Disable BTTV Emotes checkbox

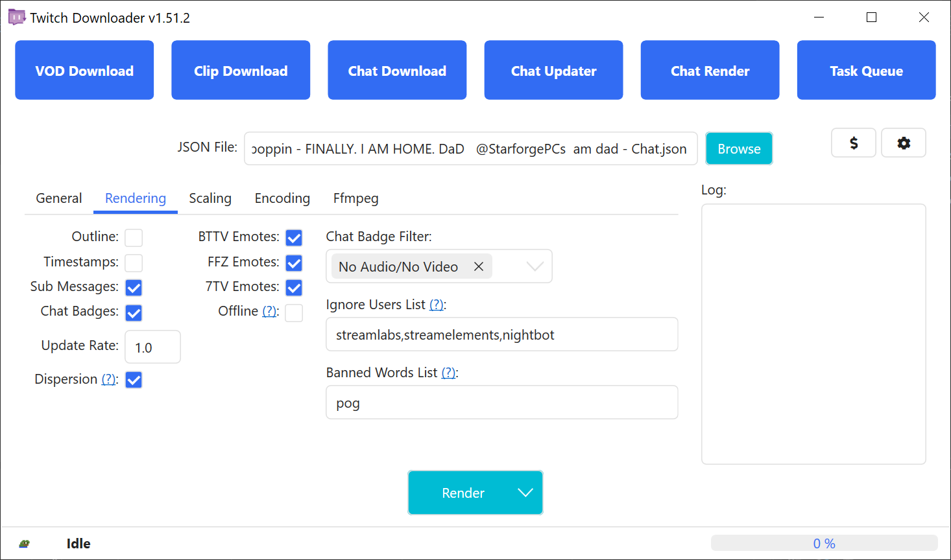click(294, 238)
